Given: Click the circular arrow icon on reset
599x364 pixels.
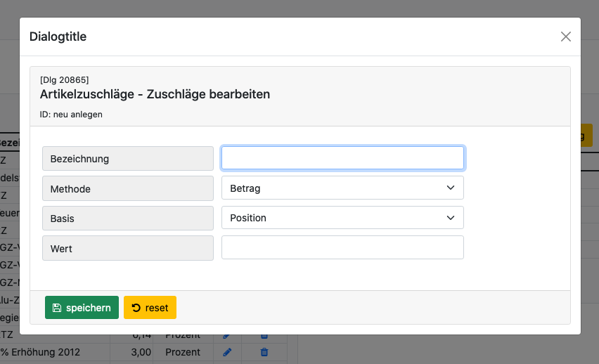Looking at the screenshot, I should [136, 308].
